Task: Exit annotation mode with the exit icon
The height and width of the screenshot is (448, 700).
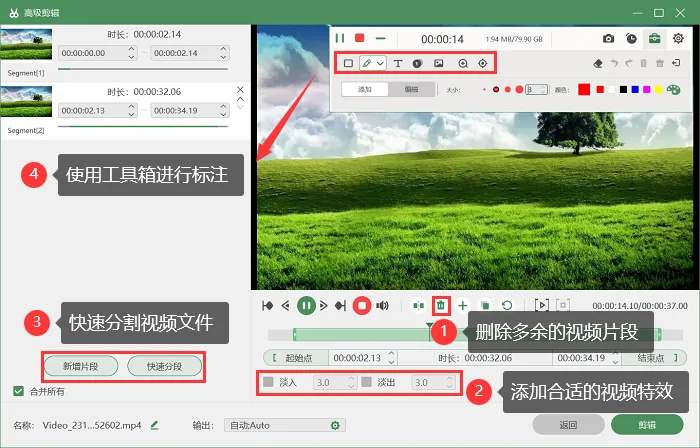Action: [676, 63]
